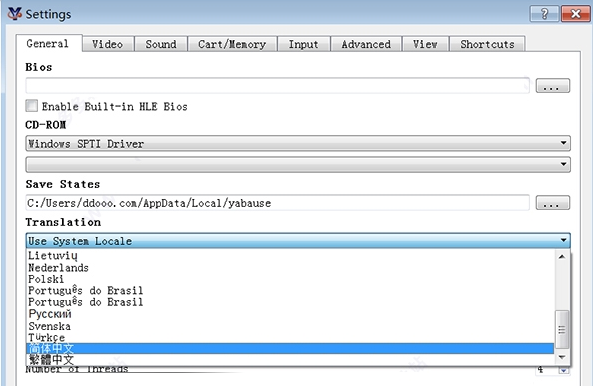Select Lietuvių language
Image resolution: width=593 pixels, height=386 pixels.
290,256
